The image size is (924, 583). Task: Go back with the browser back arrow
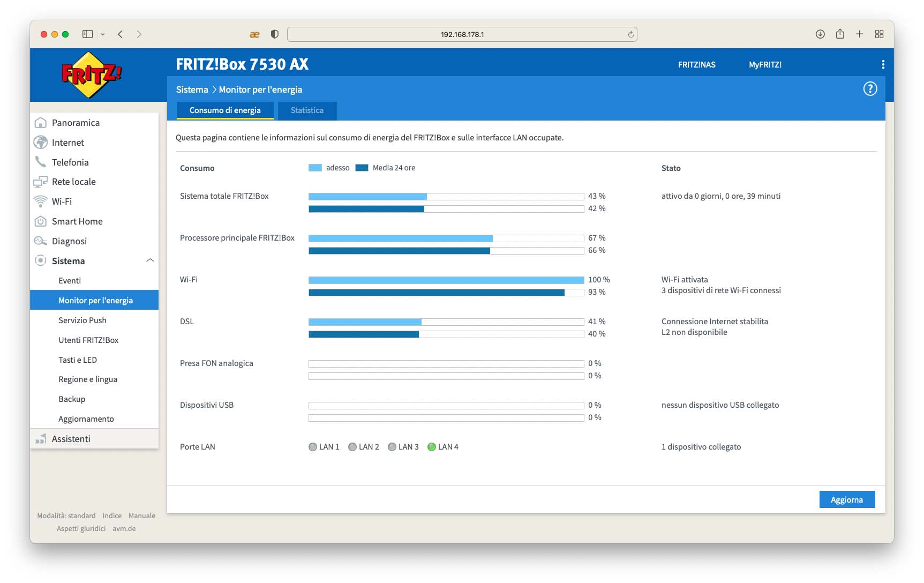pyautogui.click(x=121, y=34)
